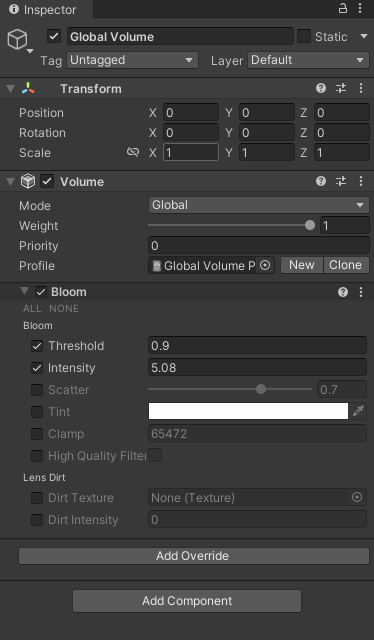Collapse the Bloom override foldout

(x=25, y=291)
